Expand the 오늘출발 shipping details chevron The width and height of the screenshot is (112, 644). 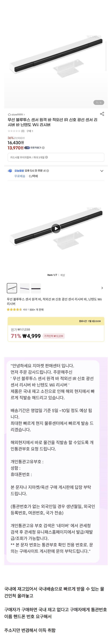102,171
